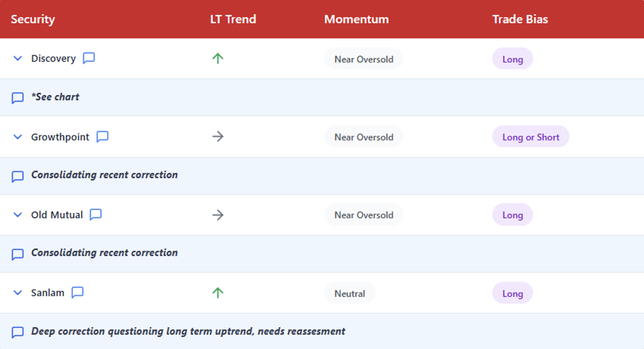
Task: Click the Long trade bias badge for Discovery
Action: (512, 59)
